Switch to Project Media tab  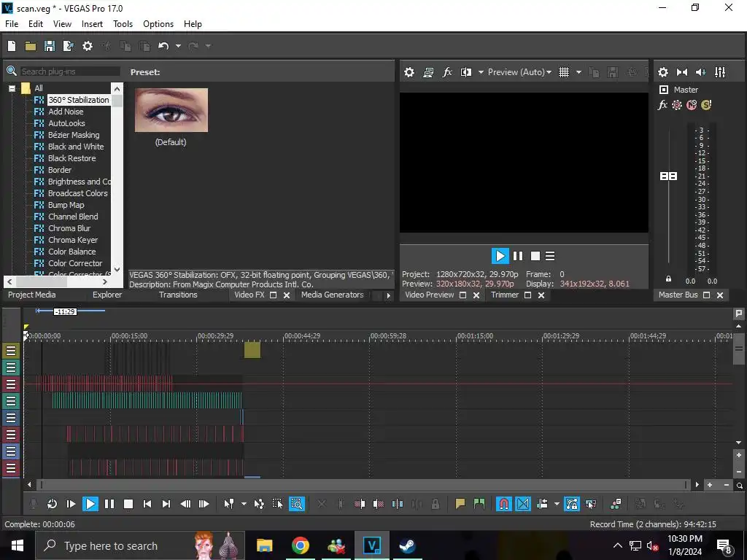point(32,295)
